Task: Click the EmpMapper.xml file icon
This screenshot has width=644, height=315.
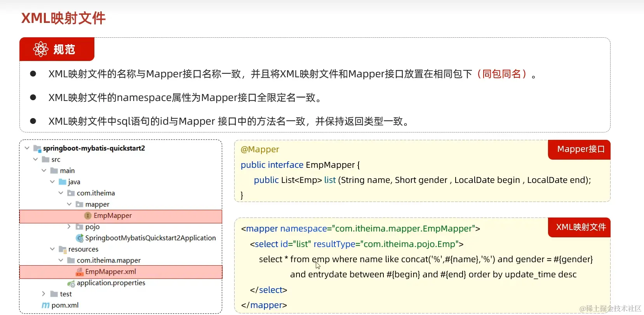Action: point(79,272)
